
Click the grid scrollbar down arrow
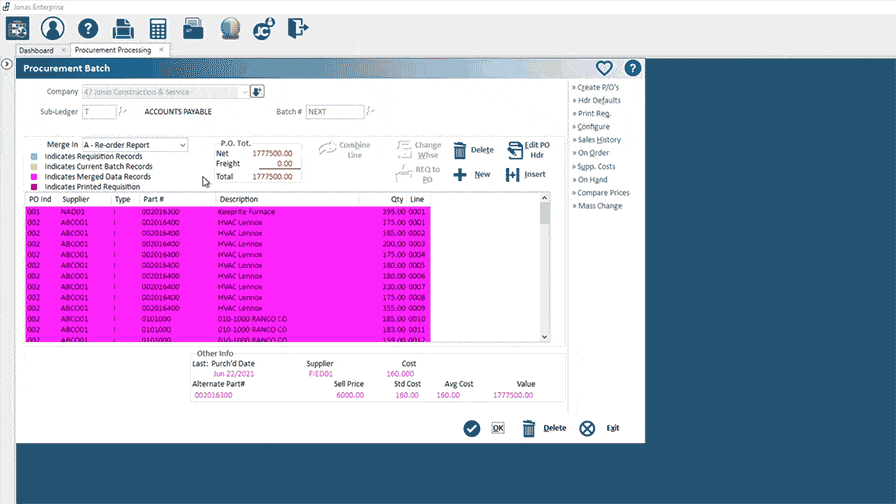(545, 337)
